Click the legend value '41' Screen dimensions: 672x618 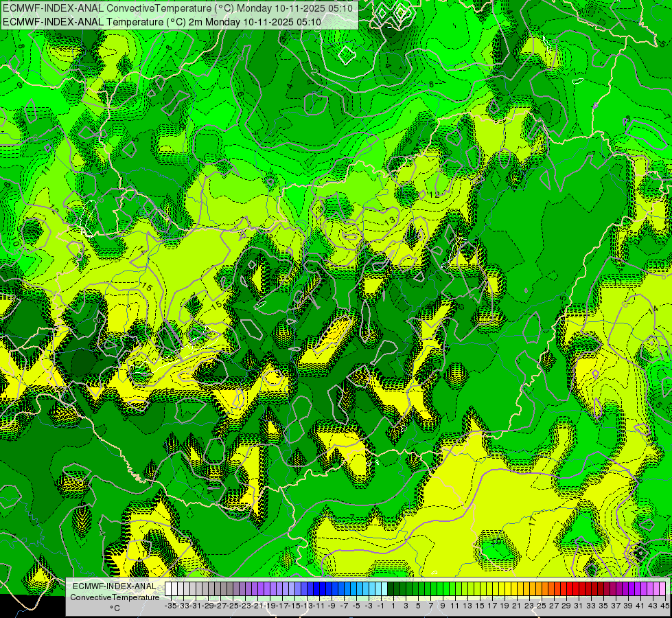pos(640,606)
